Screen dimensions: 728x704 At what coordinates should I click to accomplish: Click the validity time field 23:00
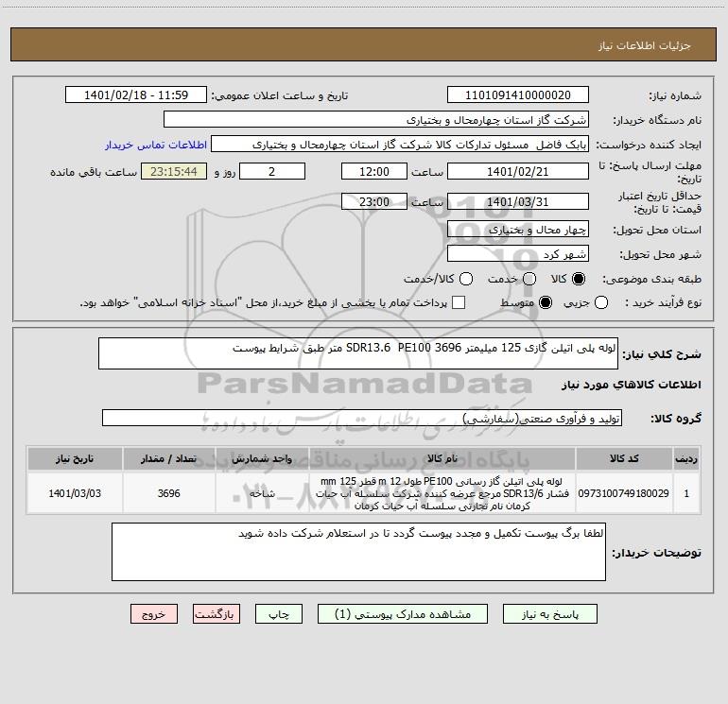click(374, 201)
